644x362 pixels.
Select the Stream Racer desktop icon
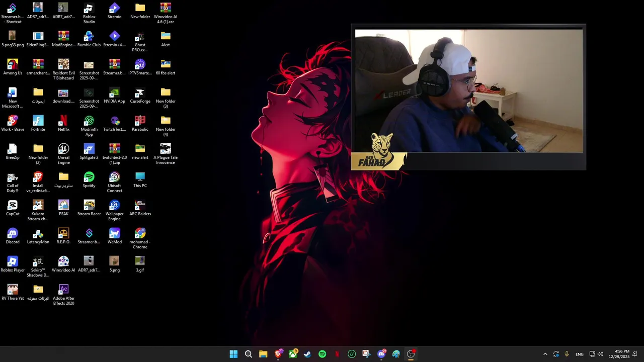click(x=89, y=208)
